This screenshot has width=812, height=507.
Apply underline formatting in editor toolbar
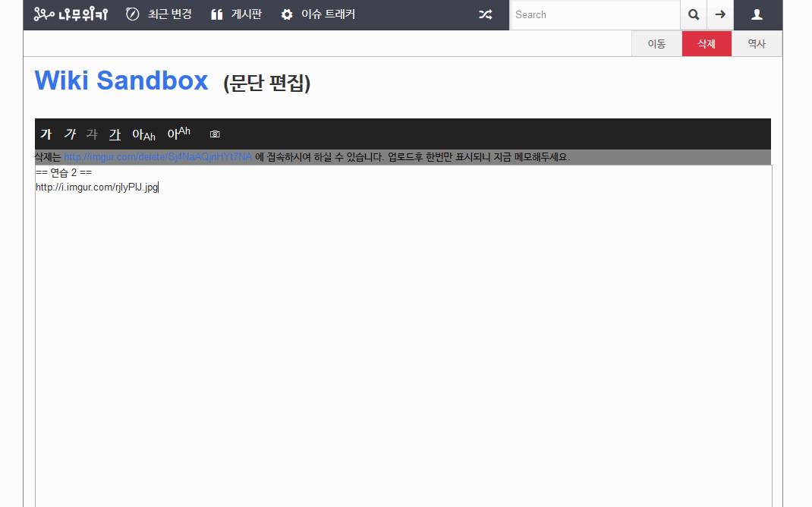115,134
